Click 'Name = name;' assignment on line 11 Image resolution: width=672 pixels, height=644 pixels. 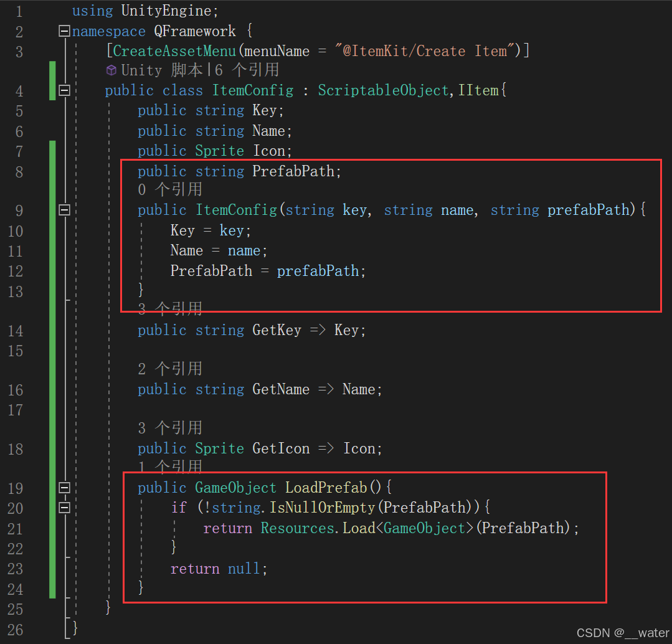tap(219, 250)
